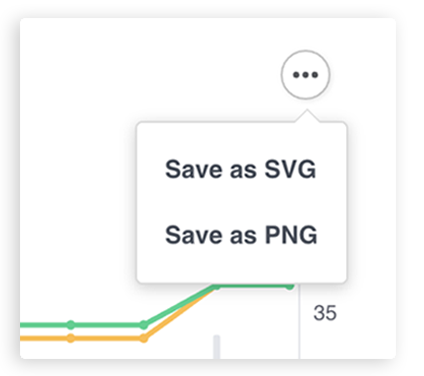Select the leftmost green data point

click(x=71, y=325)
